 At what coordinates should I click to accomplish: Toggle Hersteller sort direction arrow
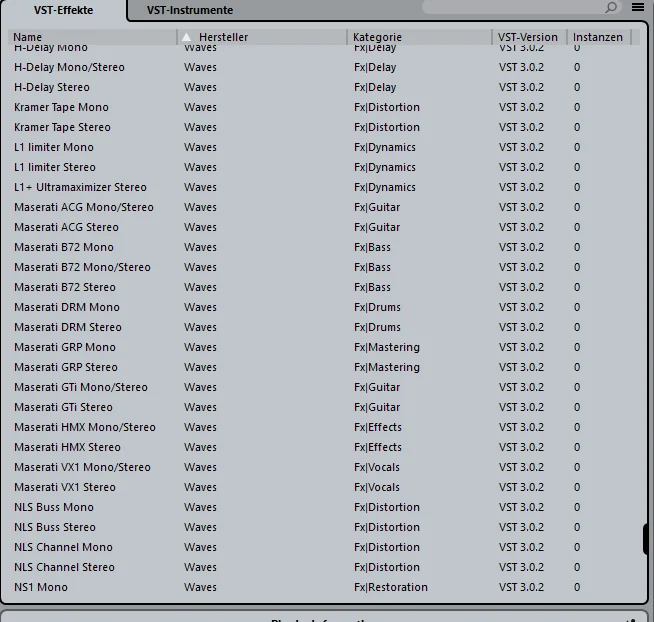(x=186, y=37)
